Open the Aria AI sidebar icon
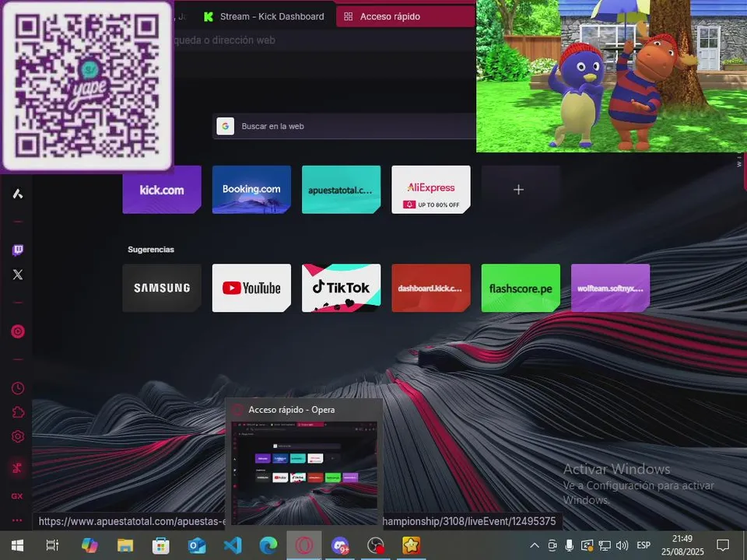747x560 pixels. point(18,194)
